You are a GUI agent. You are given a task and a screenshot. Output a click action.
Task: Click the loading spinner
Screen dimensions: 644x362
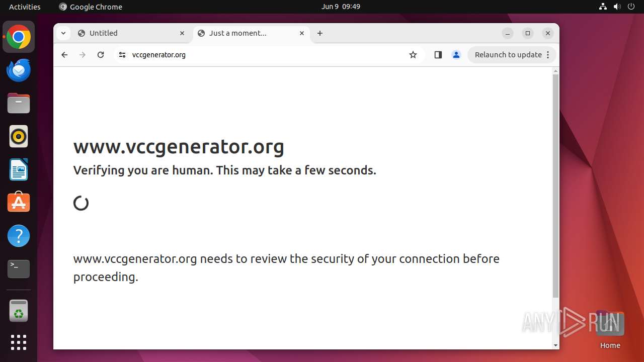tap(81, 203)
